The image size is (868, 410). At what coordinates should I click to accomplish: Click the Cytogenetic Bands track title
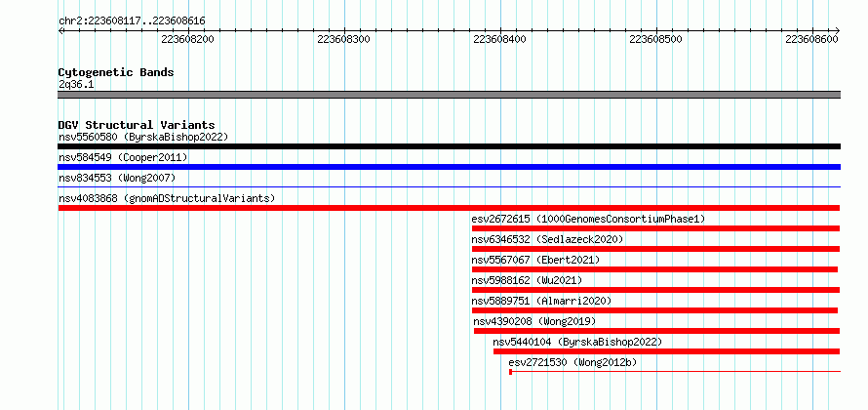(x=116, y=72)
